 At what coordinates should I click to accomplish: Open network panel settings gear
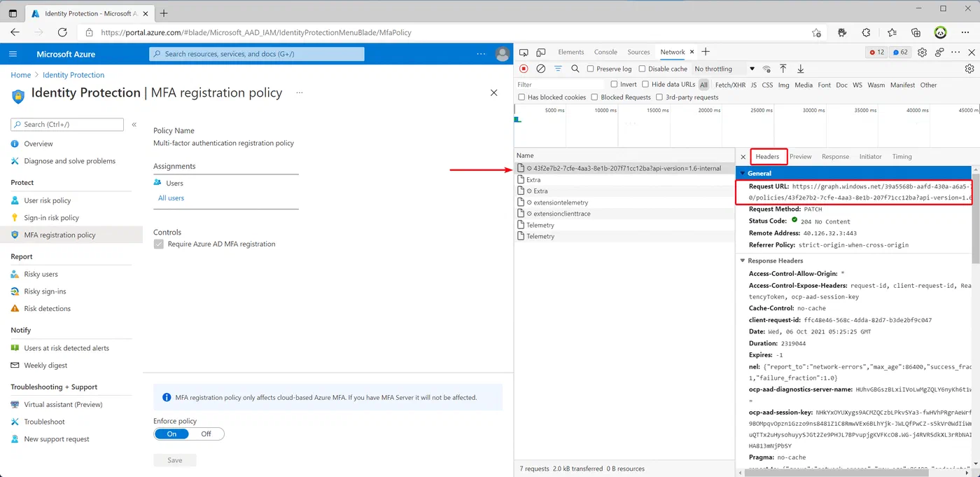click(969, 69)
